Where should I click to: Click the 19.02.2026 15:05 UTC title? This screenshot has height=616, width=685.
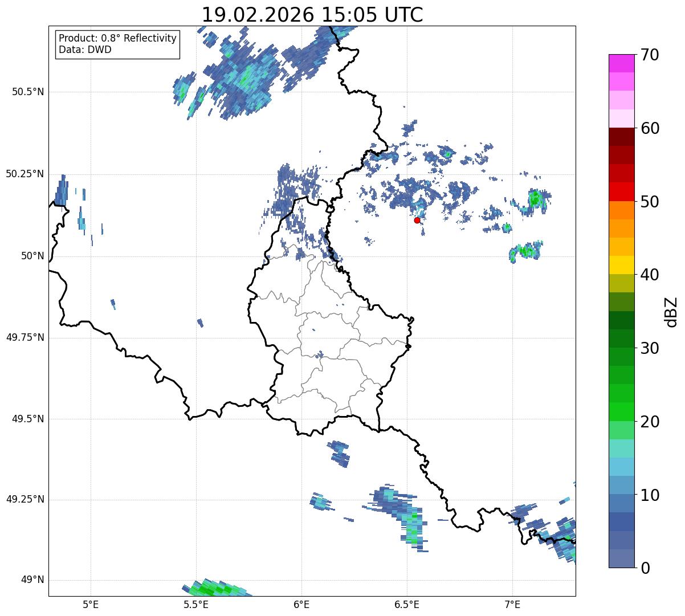(x=312, y=14)
